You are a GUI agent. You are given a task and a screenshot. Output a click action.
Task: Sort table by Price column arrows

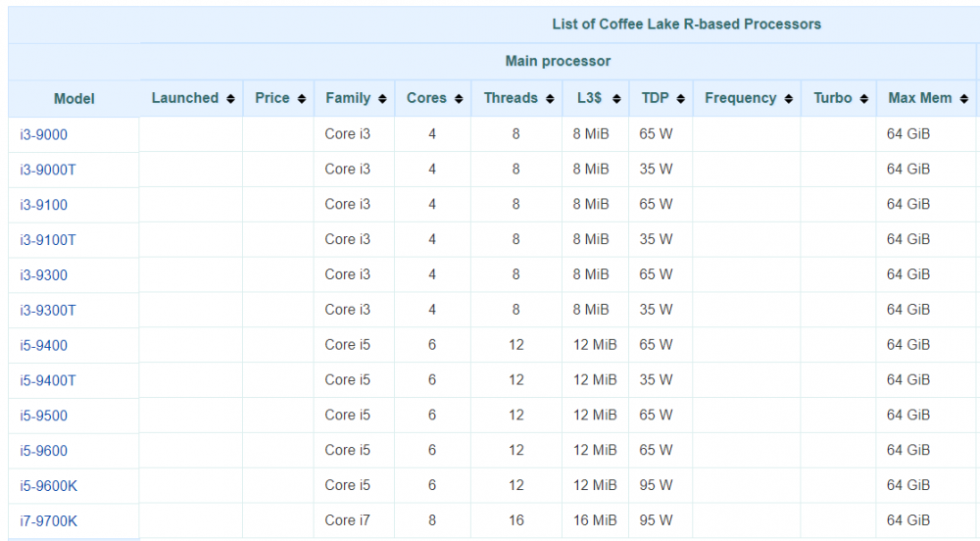(302, 99)
